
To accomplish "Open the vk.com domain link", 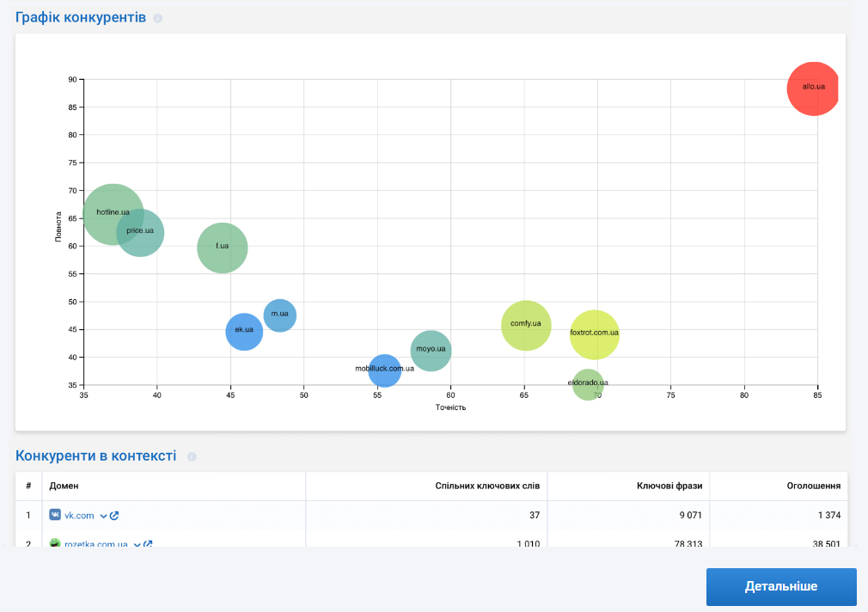I will [79, 516].
